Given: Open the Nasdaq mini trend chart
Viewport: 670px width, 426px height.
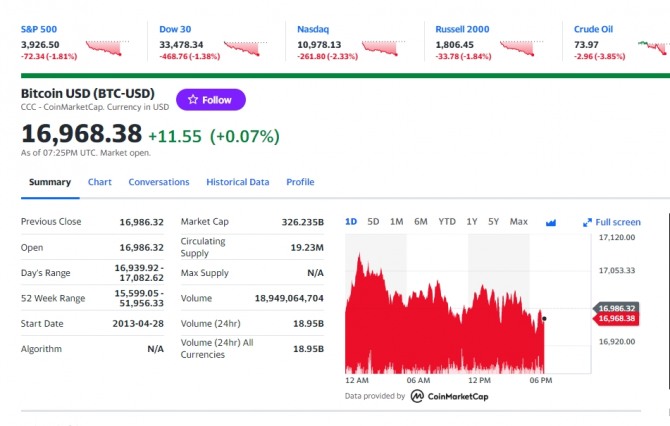Looking at the screenshot, I should coord(383,48).
